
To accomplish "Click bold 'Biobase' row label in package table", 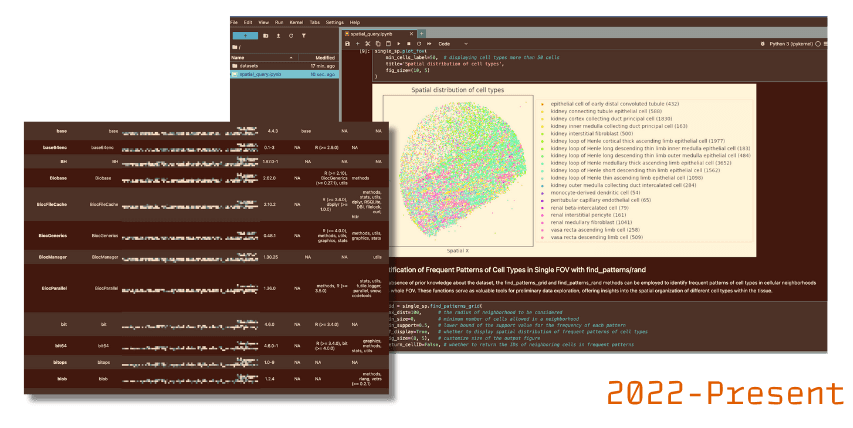I will coord(58,178).
